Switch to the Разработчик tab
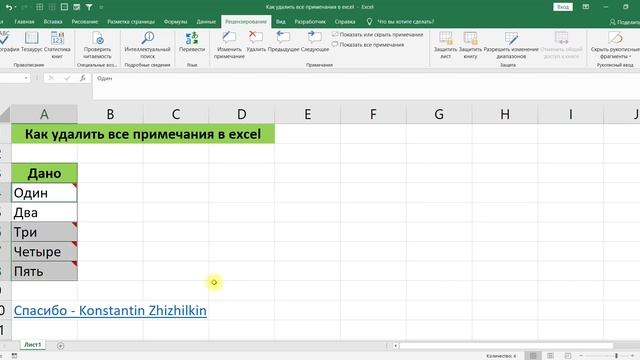 (310, 22)
